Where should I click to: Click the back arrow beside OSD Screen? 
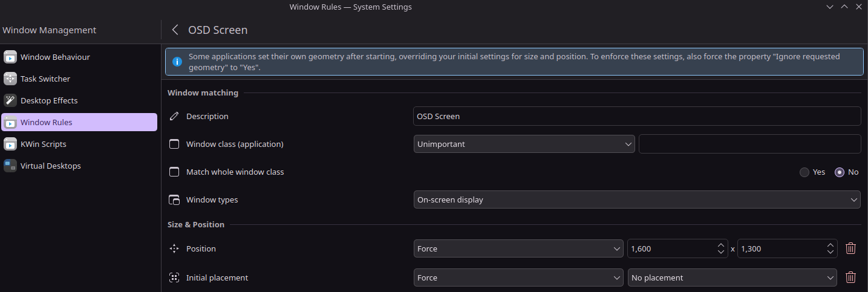pos(175,30)
